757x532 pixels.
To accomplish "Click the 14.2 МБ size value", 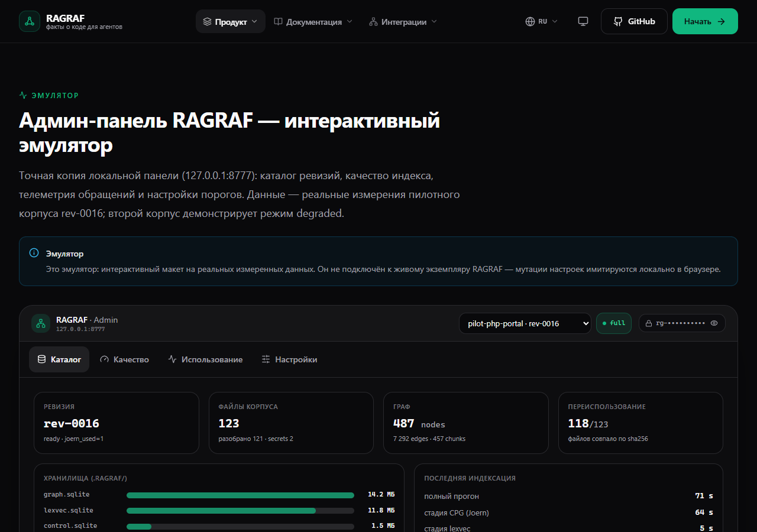I will [381, 494].
